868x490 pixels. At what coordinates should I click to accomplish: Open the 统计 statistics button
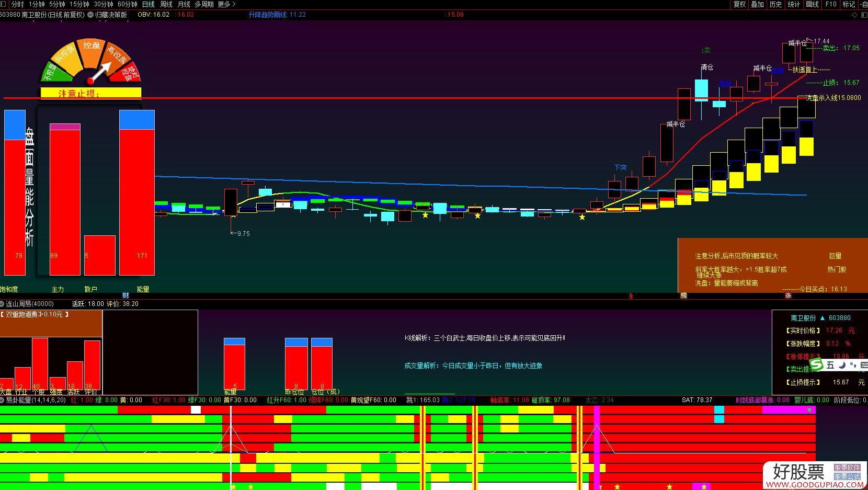click(794, 4)
